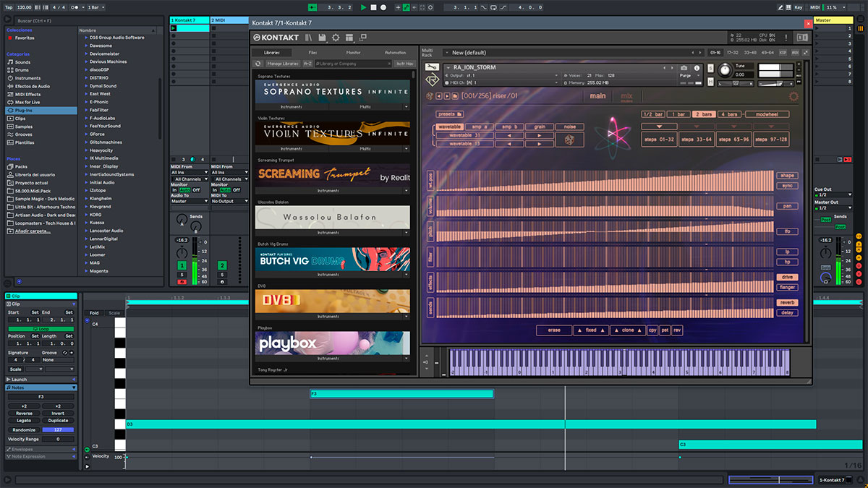Viewport: 868px width, 488px height.
Task: Open the Audio To Master dropdown
Action: 190,201
